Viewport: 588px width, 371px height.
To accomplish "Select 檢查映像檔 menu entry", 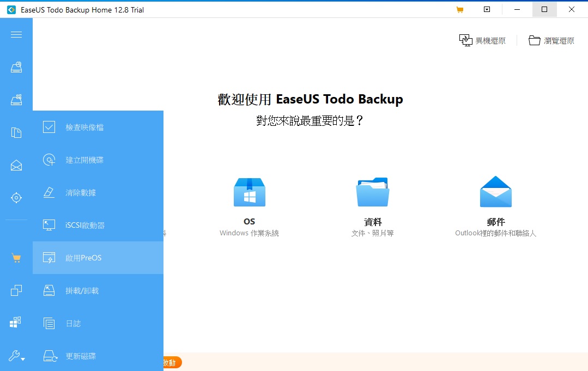I will coord(98,127).
